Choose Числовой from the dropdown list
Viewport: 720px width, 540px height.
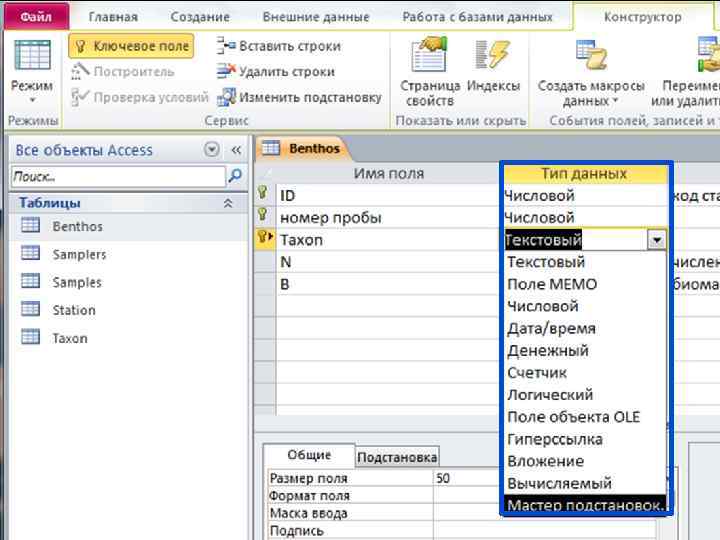point(585,306)
